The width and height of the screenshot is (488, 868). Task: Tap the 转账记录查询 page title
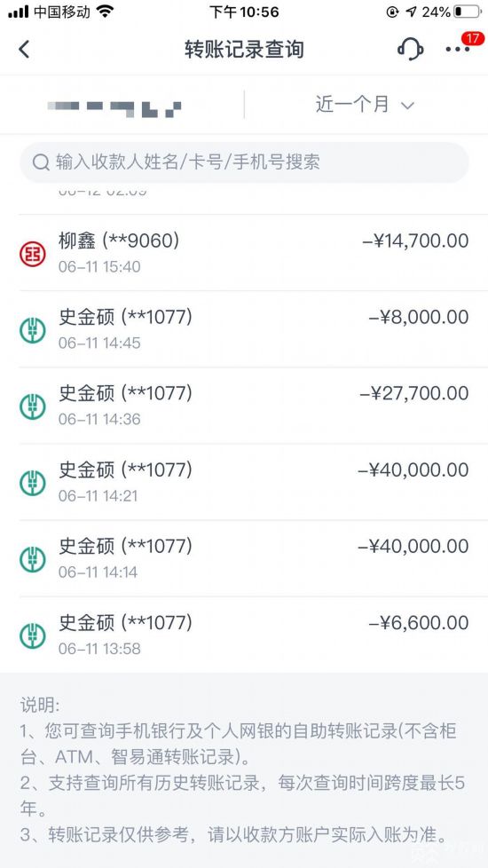(244, 50)
